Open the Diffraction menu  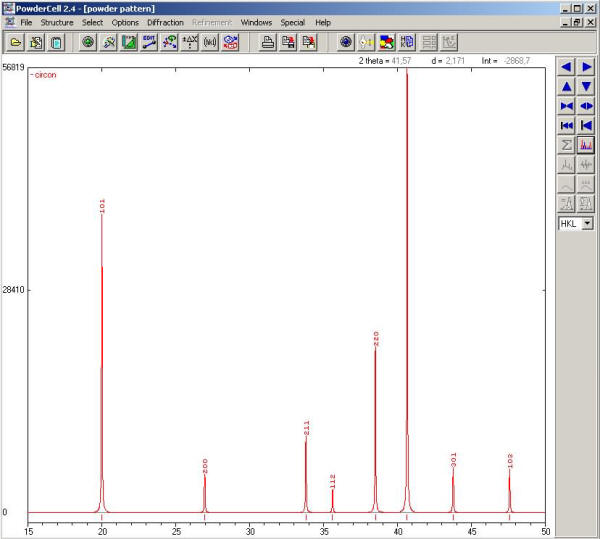click(165, 22)
